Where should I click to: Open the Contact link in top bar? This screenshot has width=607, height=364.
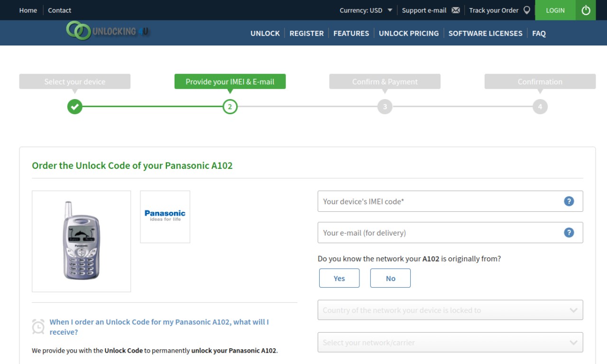click(x=59, y=10)
